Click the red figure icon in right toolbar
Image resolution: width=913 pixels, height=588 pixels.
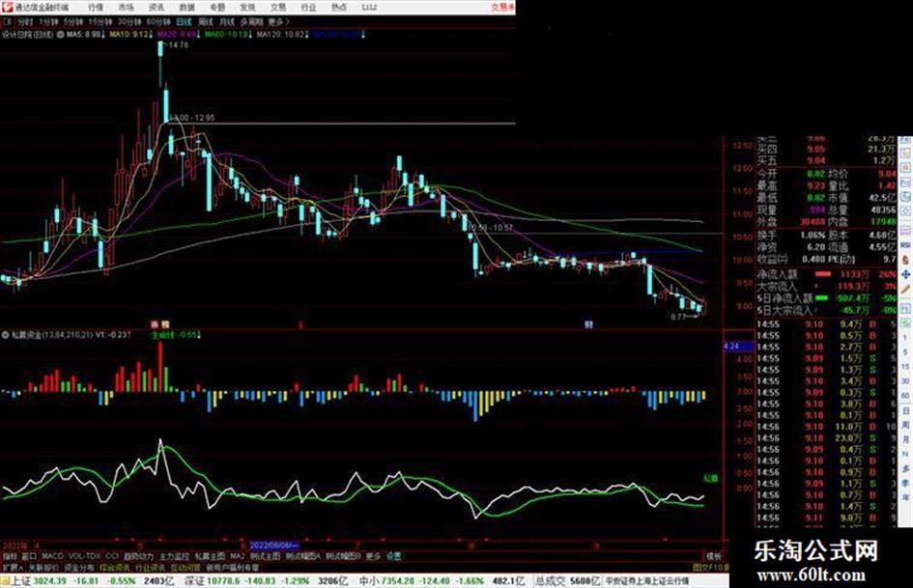[x=905, y=260]
